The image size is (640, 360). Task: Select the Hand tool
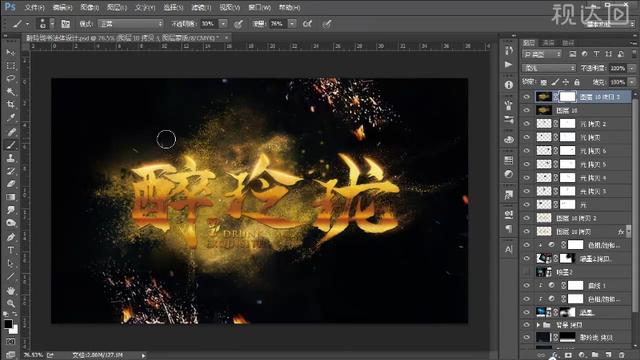point(11,290)
